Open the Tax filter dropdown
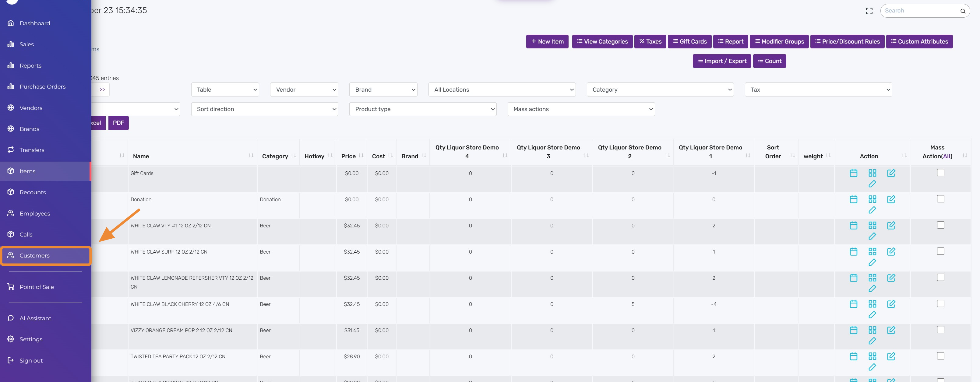Viewport: 980px width, 382px height. pos(818,90)
